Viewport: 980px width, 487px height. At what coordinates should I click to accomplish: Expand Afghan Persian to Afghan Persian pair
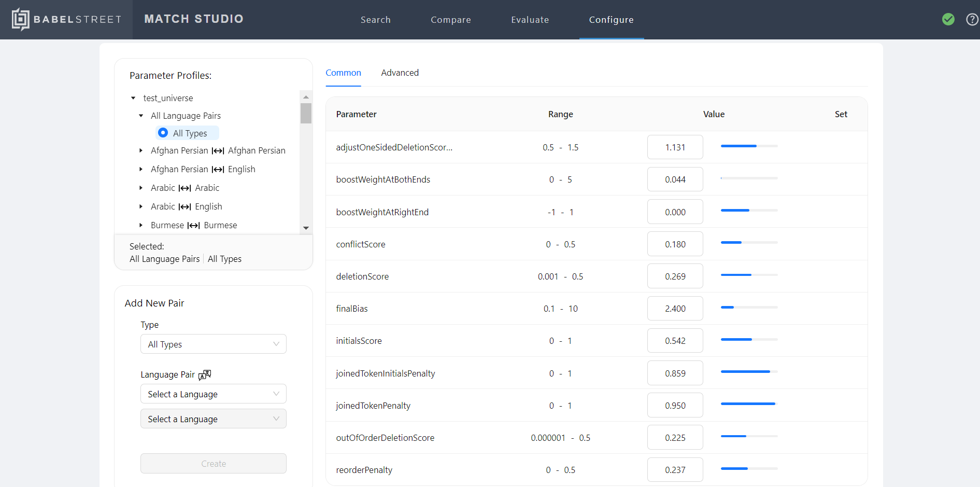(141, 150)
